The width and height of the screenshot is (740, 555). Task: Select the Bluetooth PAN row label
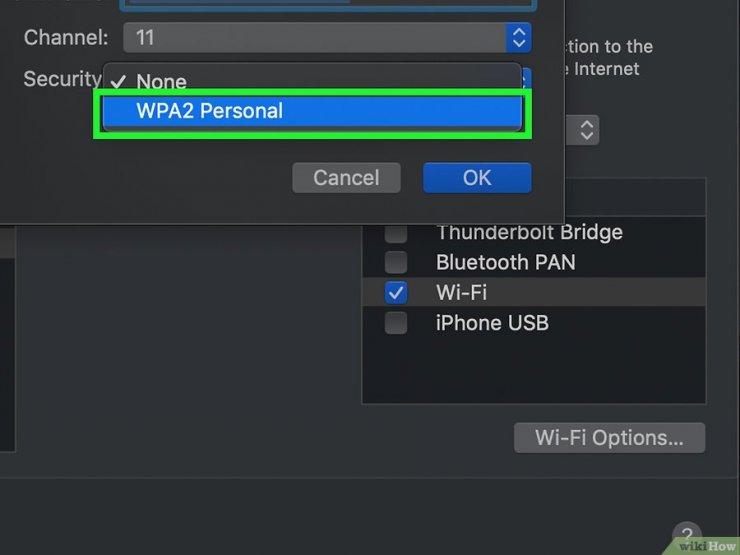coord(505,262)
